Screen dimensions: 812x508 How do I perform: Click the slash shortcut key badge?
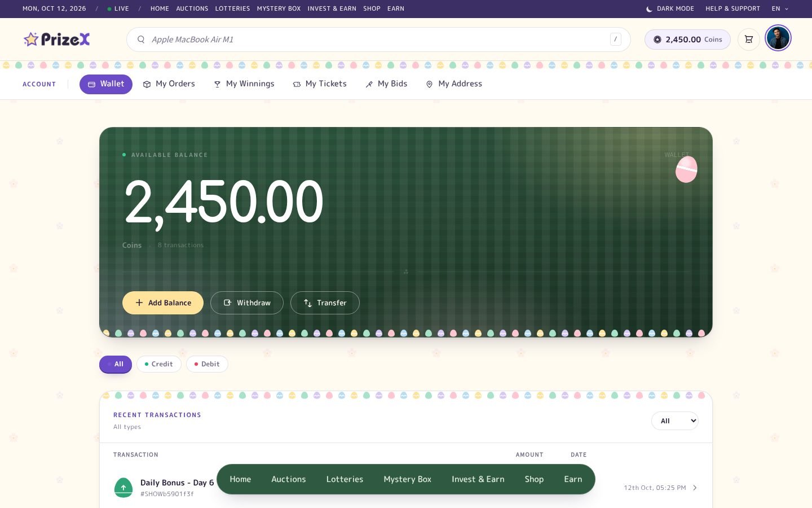point(615,39)
